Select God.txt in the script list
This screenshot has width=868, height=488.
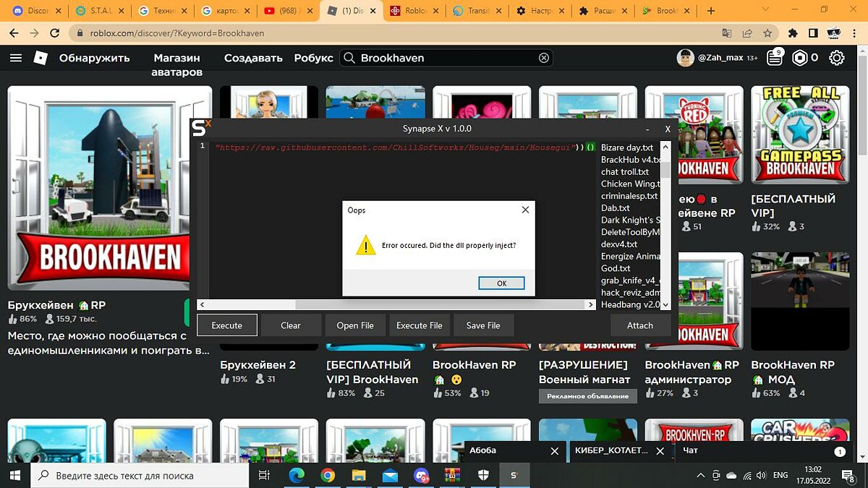(616, 268)
